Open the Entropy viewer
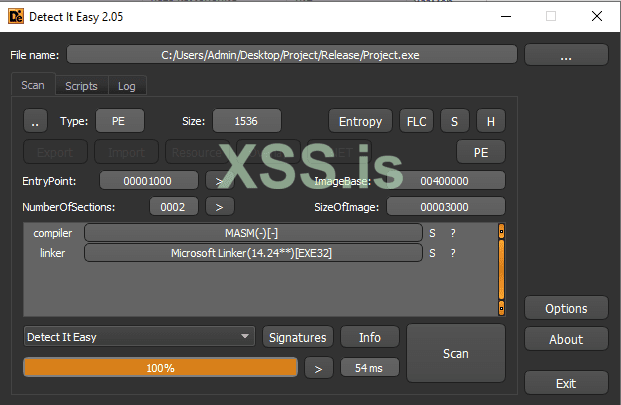Viewport: 621px width, 405px height. pos(360,121)
